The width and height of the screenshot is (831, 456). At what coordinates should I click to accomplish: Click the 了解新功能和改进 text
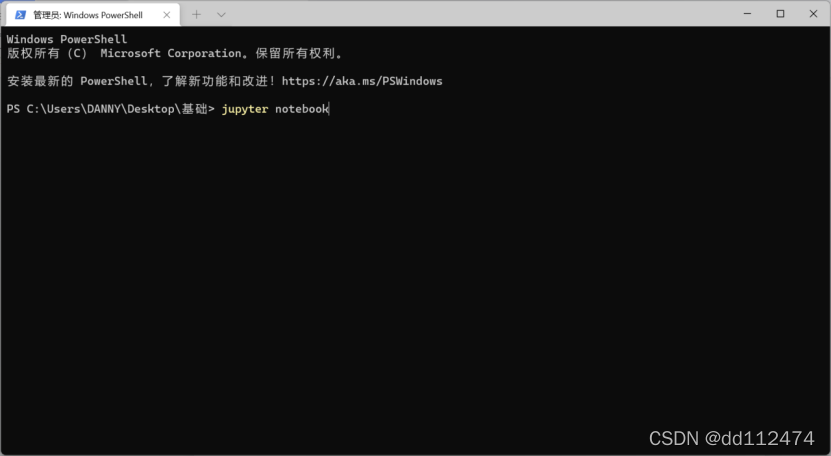point(220,81)
